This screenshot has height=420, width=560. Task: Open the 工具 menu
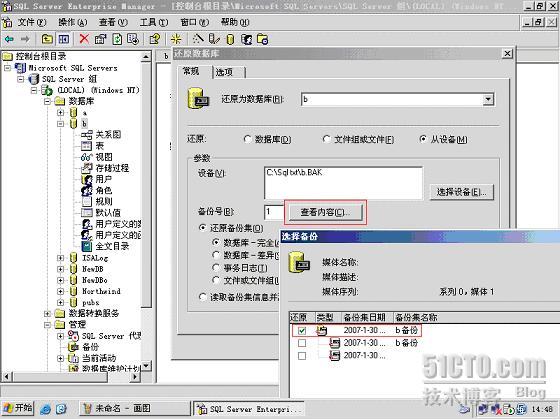point(154,22)
